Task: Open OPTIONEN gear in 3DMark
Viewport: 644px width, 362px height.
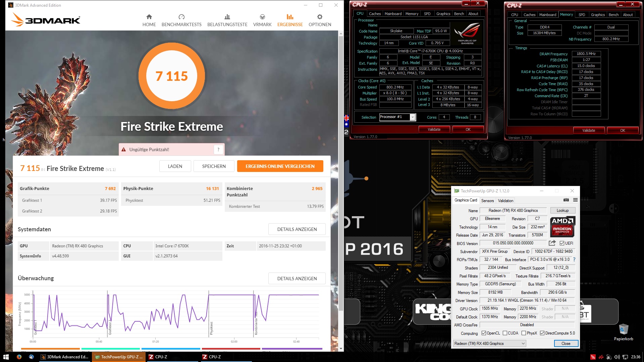Action: (x=320, y=20)
